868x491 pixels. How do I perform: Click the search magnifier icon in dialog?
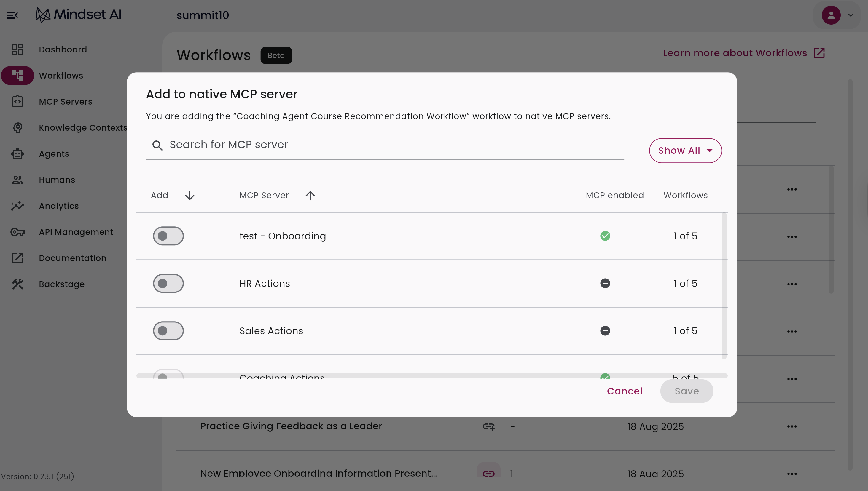pyautogui.click(x=157, y=145)
